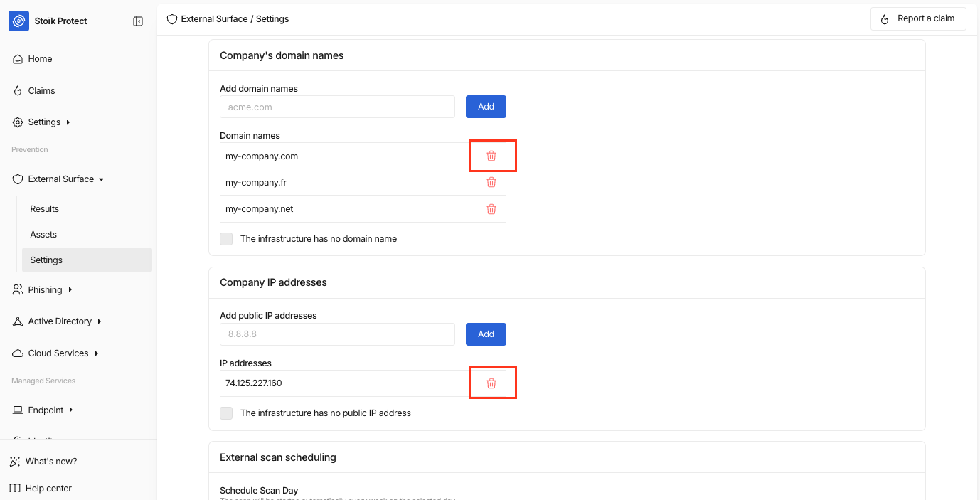
Task: Expand the Settings menu arrow
Action: coord(68,122)
